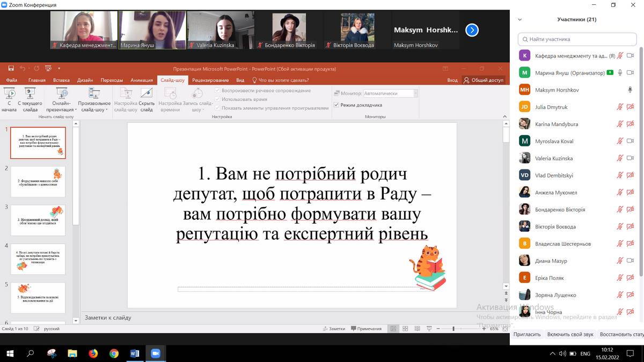
Task: Start slideshow from beginning (С начала)
Action: (9, 99)
